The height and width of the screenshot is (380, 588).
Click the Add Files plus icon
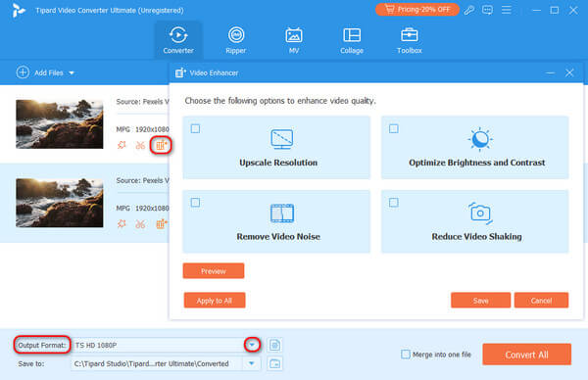pos(23,72)
